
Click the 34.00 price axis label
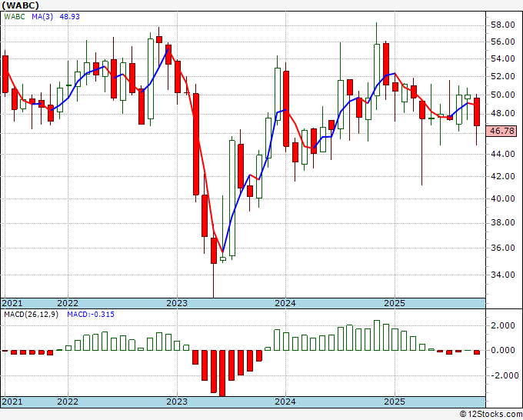tap(502, 275)
